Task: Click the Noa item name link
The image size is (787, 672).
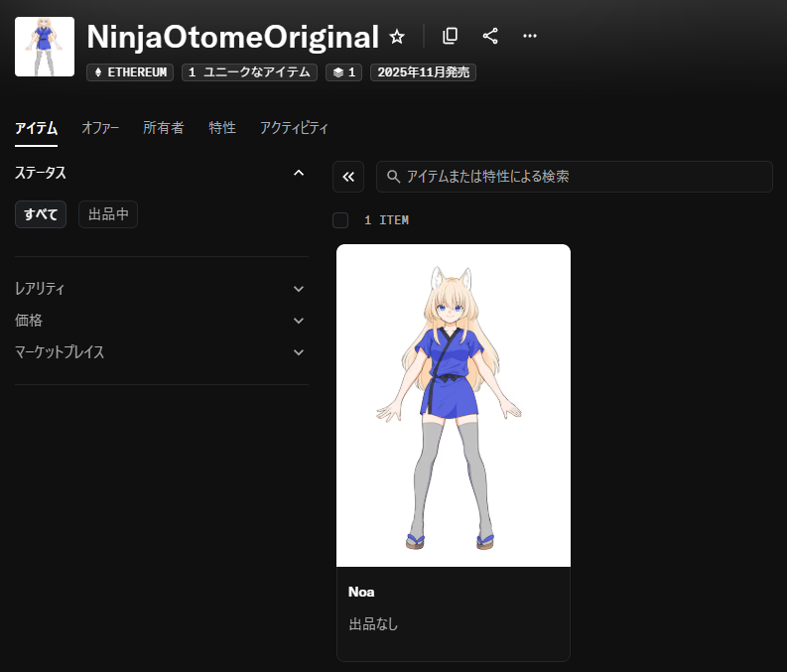Action: pyautogui.click(x=361, y=592)
